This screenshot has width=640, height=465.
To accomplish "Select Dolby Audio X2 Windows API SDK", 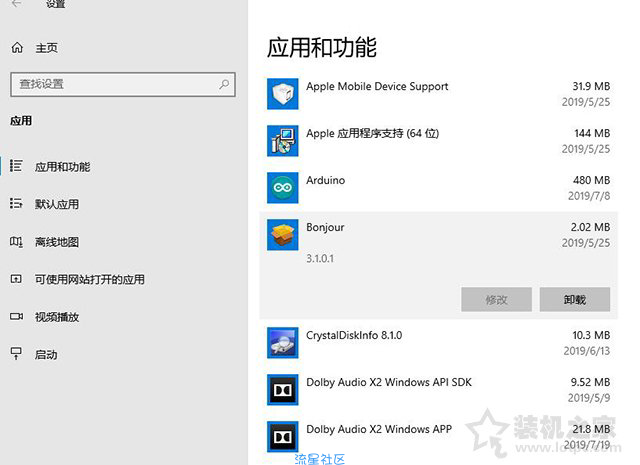I will click(x=438, y=390).
